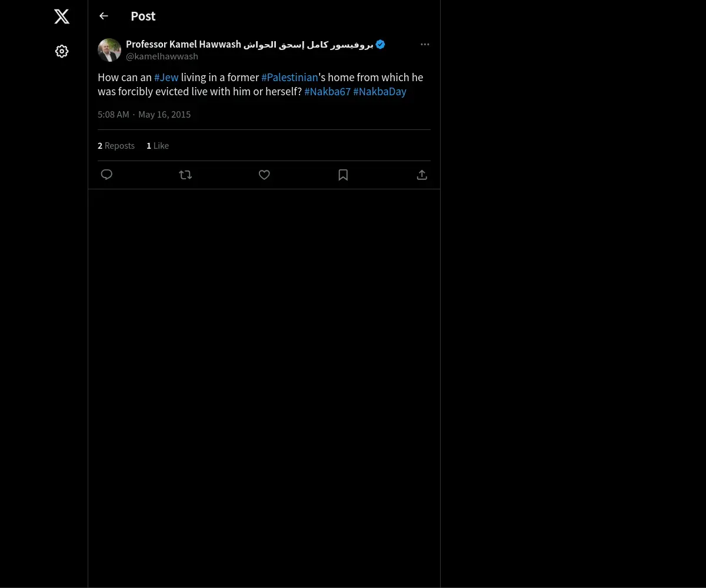
Task: View the 1 Like list
Action: [x=157, y=146]
